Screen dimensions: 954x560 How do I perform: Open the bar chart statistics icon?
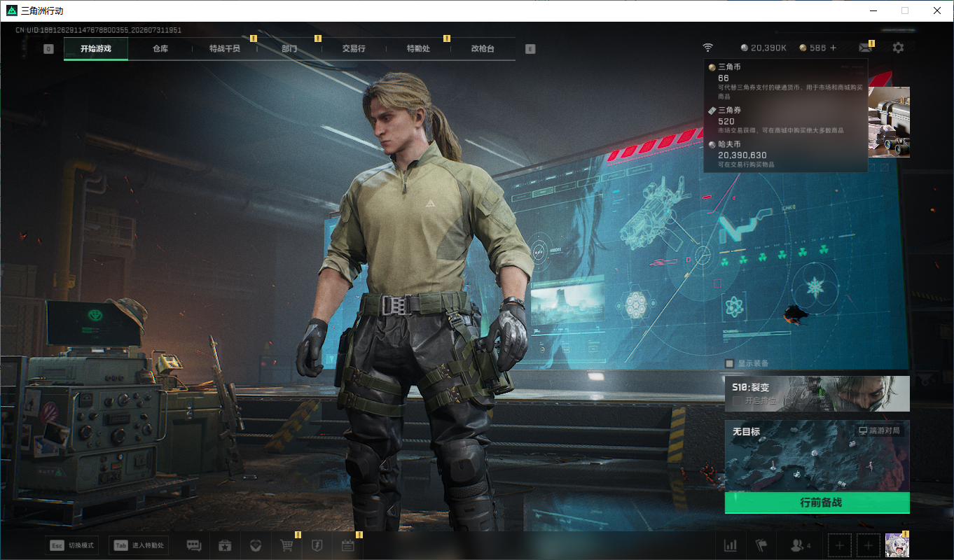pos(731,545)
